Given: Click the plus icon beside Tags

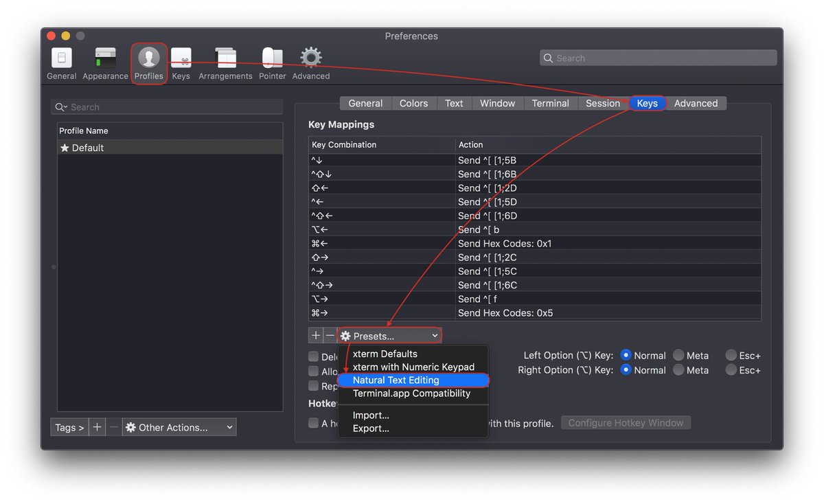Looking at the screenshot, I should [x=98, y=427].
